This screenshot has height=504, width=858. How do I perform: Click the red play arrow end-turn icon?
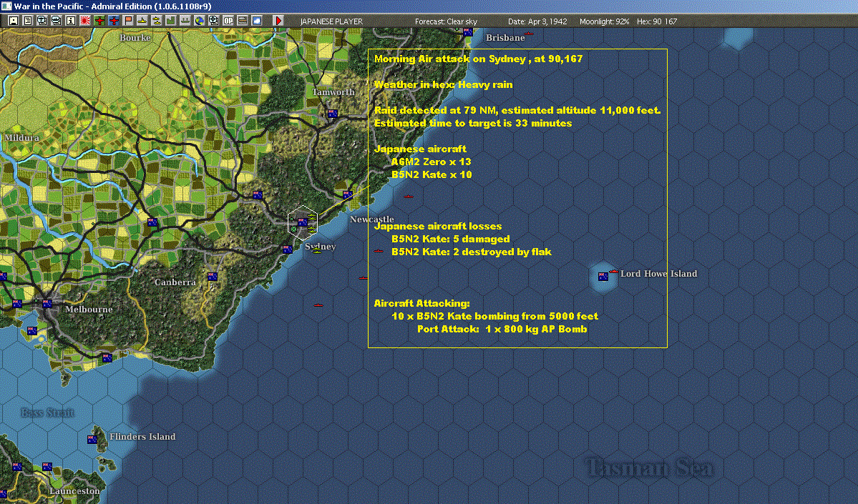coord(278,21)
